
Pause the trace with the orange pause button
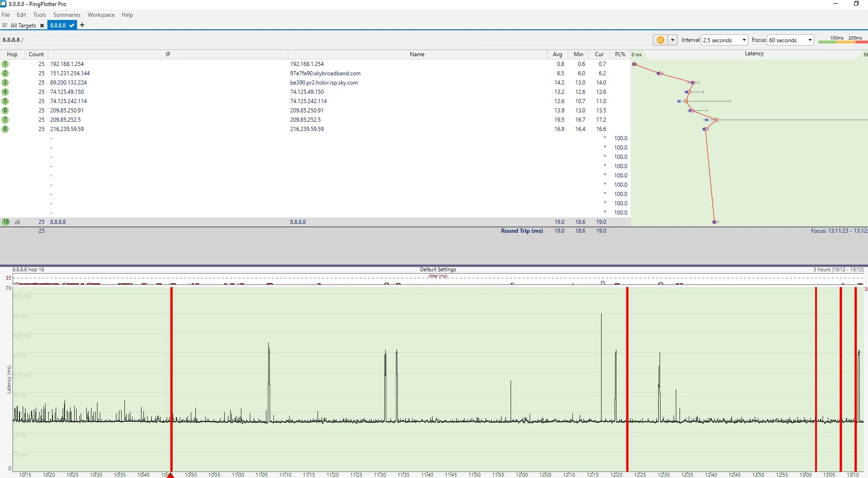(x=660, y=40)
